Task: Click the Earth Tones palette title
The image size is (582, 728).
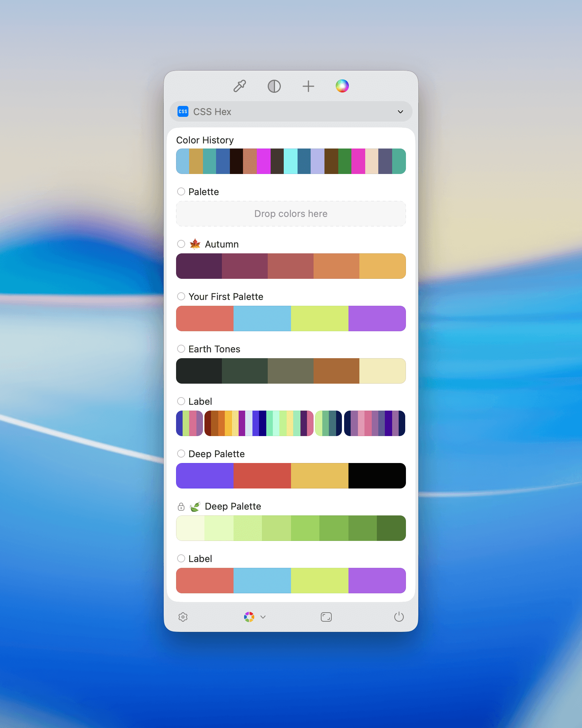Action: click(214, 349)
